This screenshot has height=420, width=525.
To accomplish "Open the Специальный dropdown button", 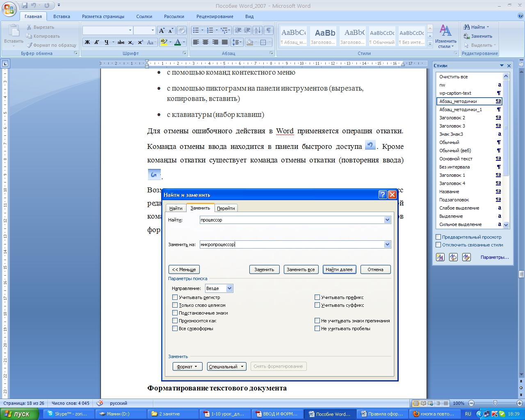I will 226,367.
